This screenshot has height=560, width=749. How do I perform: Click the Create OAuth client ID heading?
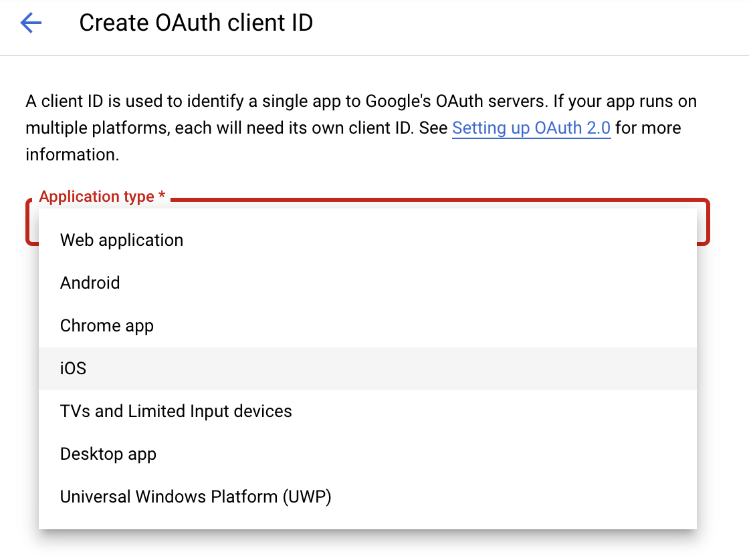click(x=196, y=23)
